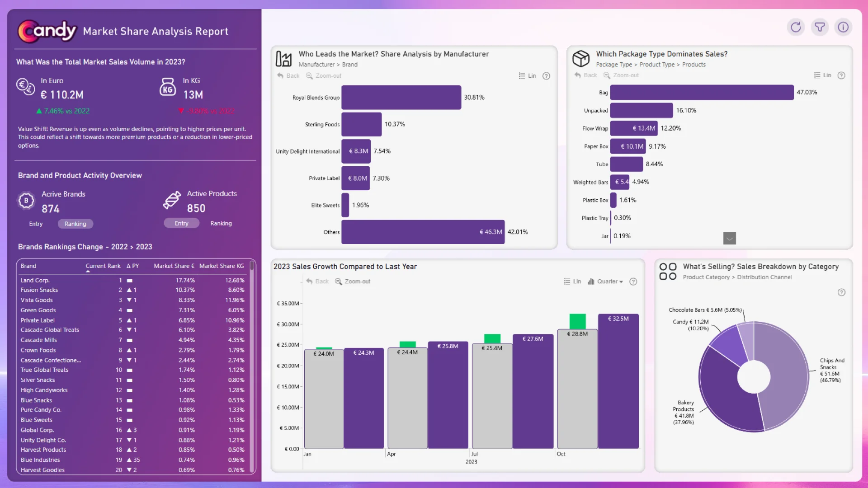Expand Package Type list with down chevron
Screen dimensions: 868x488
[730, 239]
